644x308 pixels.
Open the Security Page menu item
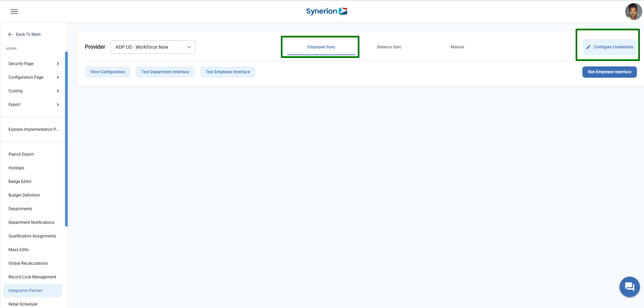point(33,64)
